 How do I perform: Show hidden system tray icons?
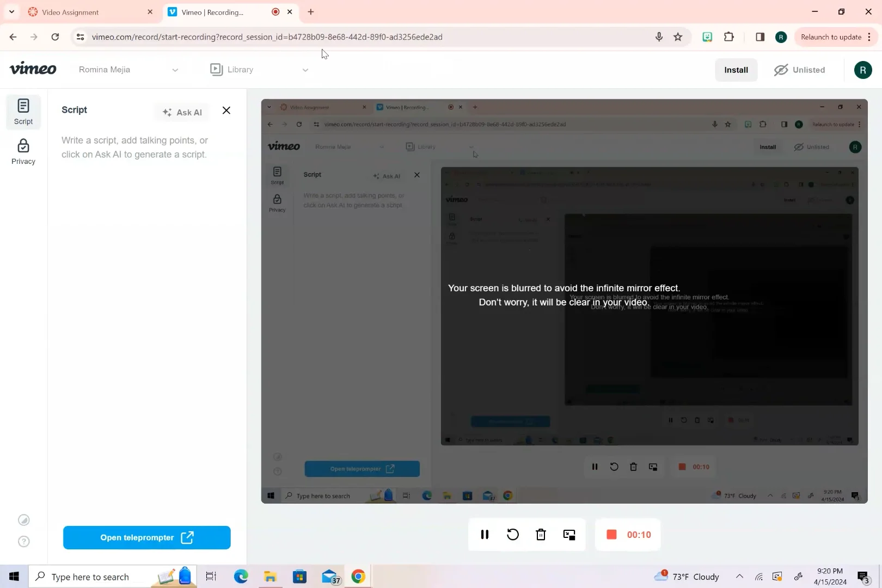click(739, 577)
